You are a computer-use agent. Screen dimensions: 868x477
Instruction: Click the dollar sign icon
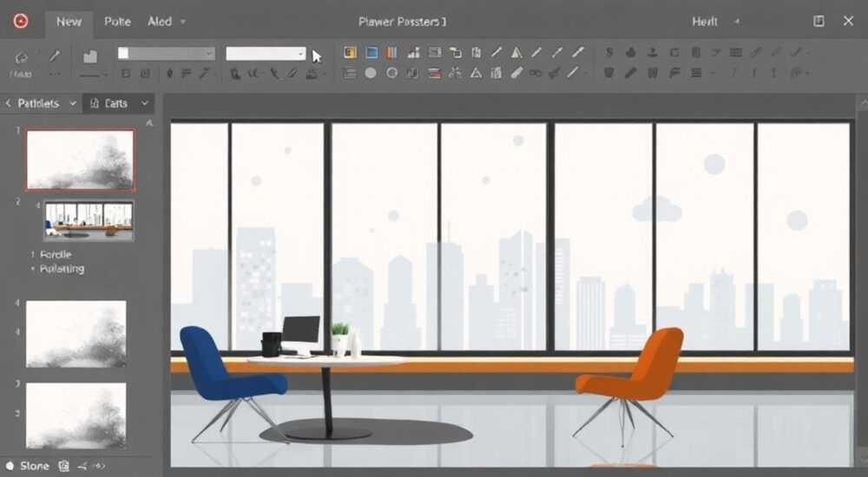[x=609, y=53]
